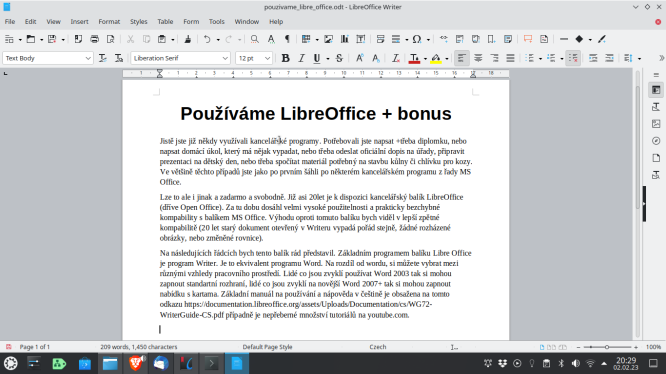The width and height of the screenshot is (666, 374).
Task: Expand the Liberation Serif font name dropdown
Action: coord(225,58)
